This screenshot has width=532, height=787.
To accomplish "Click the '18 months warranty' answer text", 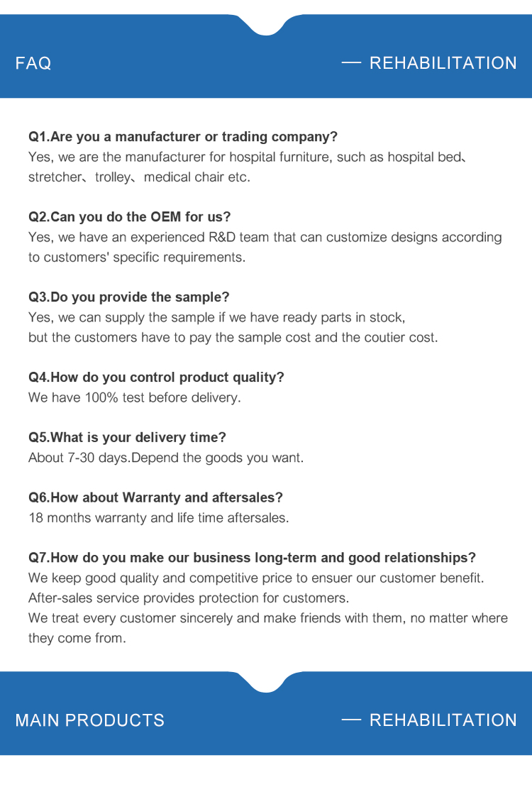I will [x=159, y=518].
